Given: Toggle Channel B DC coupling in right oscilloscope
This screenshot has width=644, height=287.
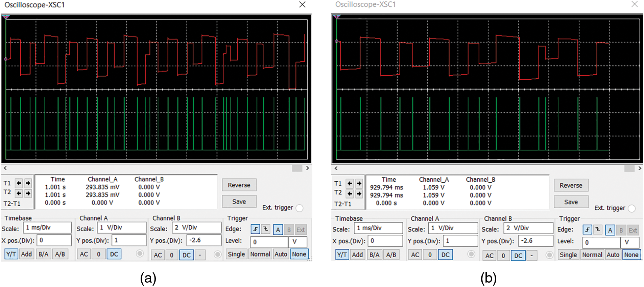Looking at the screenshot, I should [518, 256].
